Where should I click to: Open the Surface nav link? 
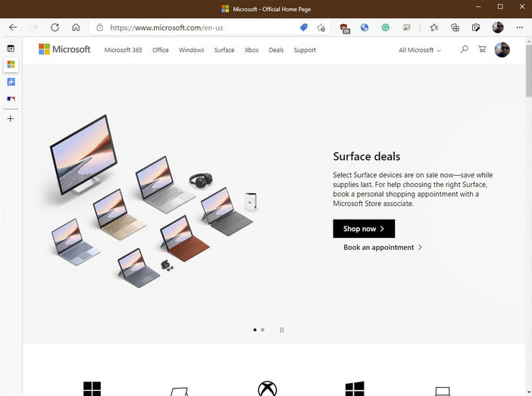click(x=224, y=50)
